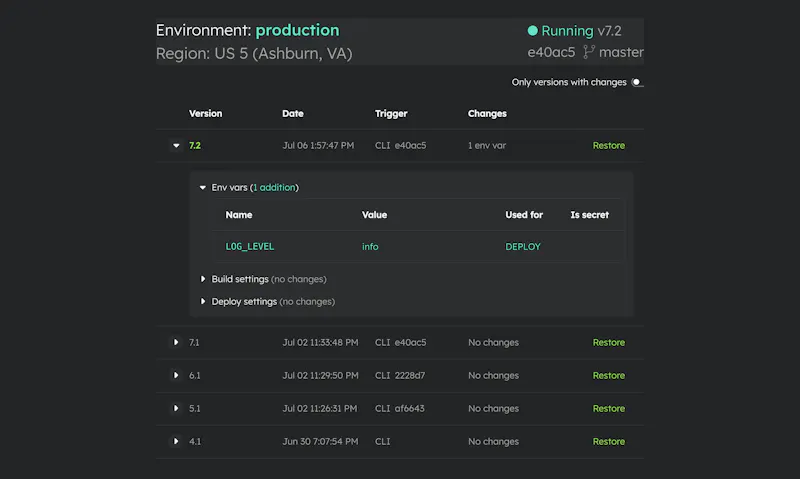Click the Region US 5 Ashburn text
This screenshot has width=800, height=479.
coord(254,54)
